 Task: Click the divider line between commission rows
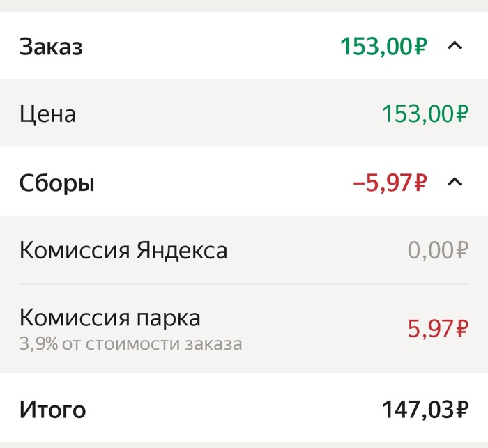244,284
